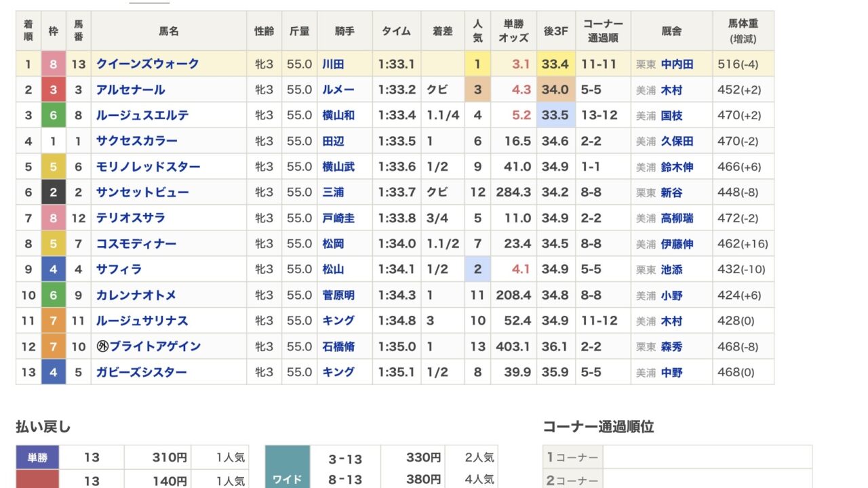
Task: Open jockey 戸崎圭 link
Action: pyautogui.click(x=338, y=218)
